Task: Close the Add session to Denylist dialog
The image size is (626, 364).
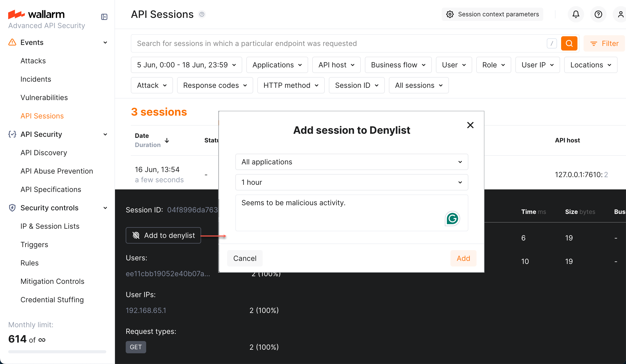Action: click(470, 125)
